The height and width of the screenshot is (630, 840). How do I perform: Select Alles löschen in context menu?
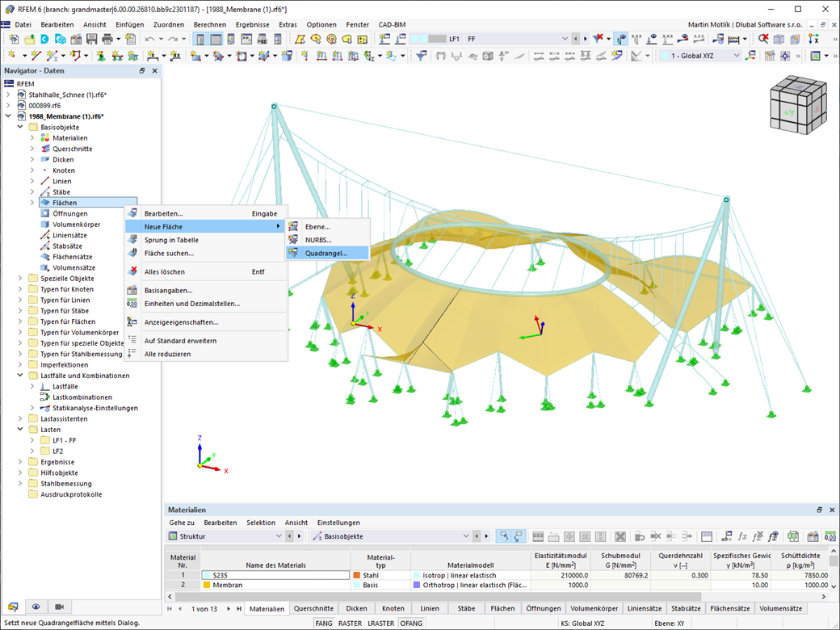(x=206, y=271)
